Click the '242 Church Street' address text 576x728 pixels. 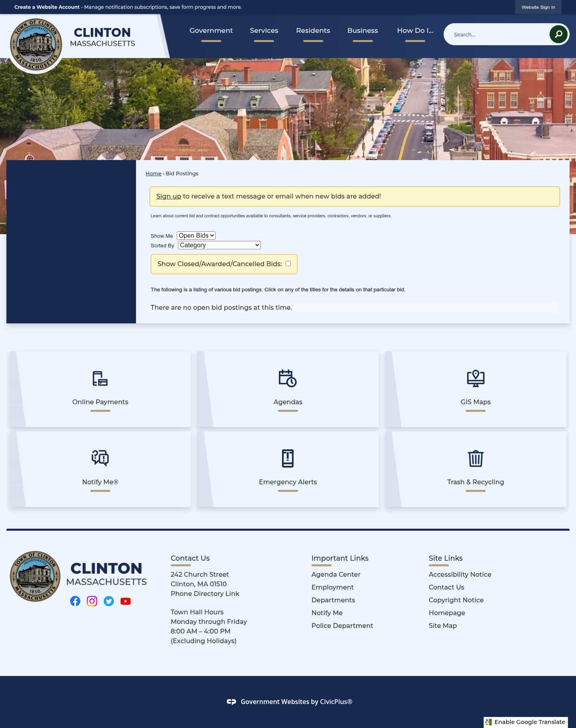pos(200,574)
